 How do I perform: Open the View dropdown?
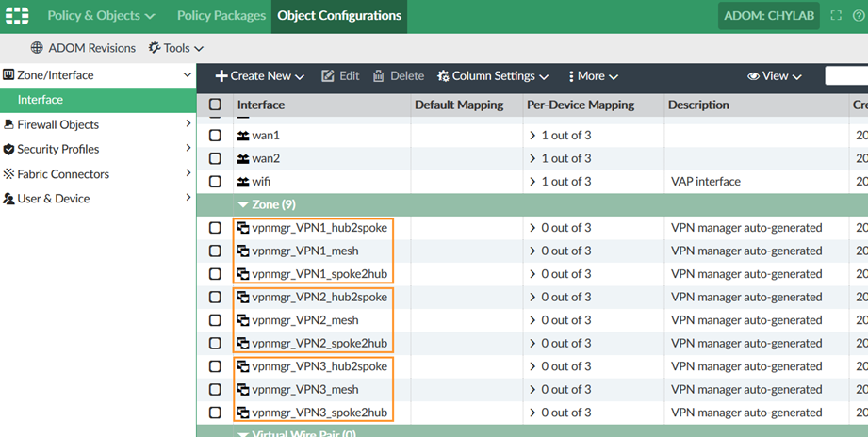[x=775, y=75]
